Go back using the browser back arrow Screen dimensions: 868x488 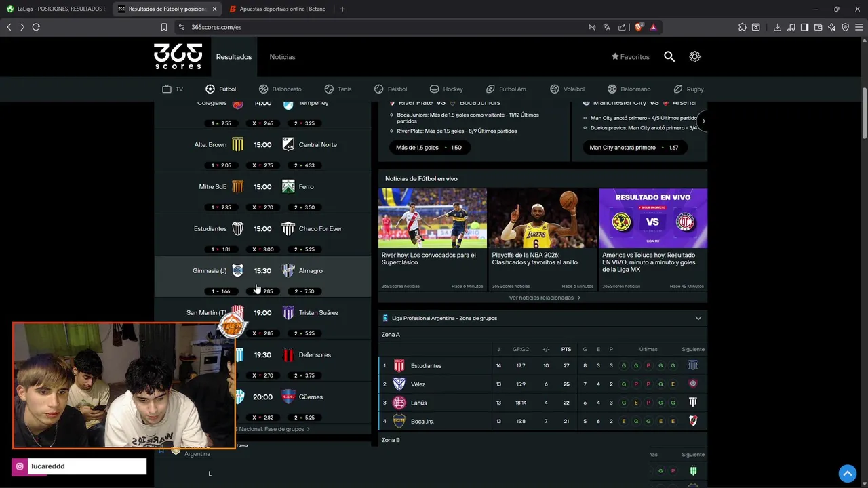9,27
